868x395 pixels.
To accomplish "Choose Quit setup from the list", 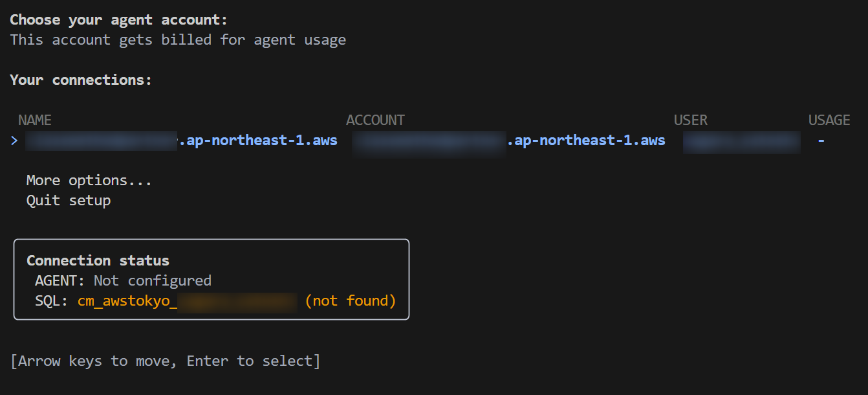I will pos(69,200).
